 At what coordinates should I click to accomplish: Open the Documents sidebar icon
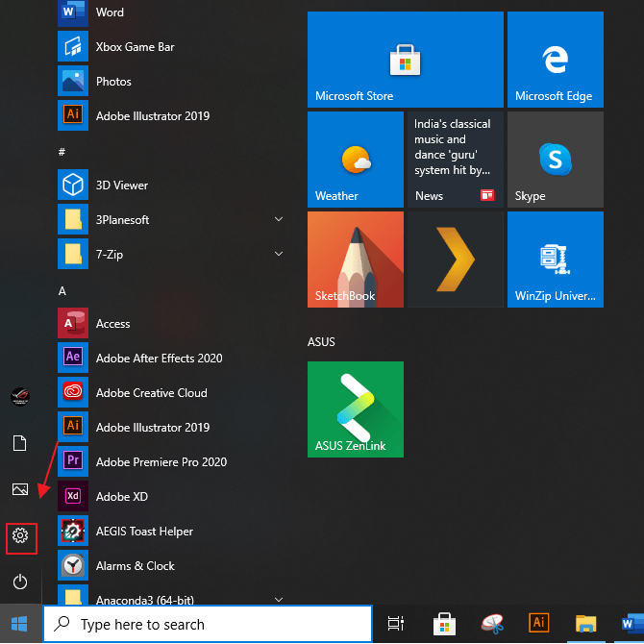pos(20,443)
